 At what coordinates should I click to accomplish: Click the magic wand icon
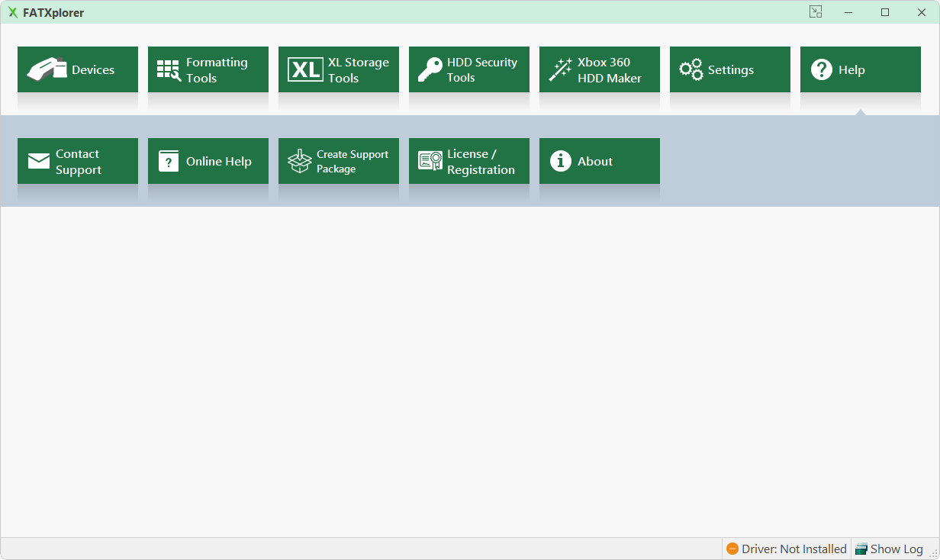[x=561, y=70]
